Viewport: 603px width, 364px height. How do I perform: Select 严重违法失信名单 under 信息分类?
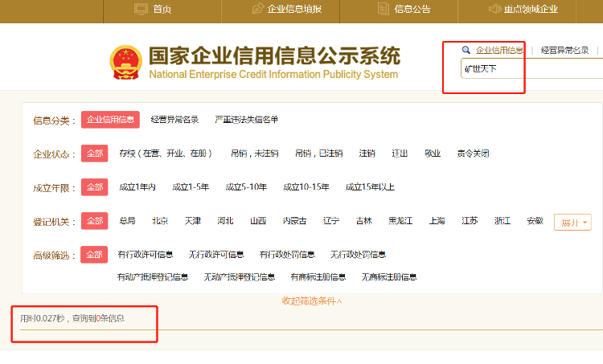tap(246, 120)
